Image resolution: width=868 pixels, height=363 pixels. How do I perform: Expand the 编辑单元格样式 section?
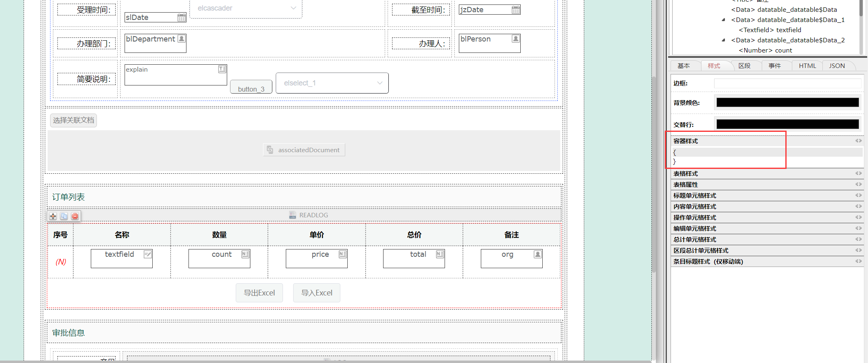pos(767,228)
